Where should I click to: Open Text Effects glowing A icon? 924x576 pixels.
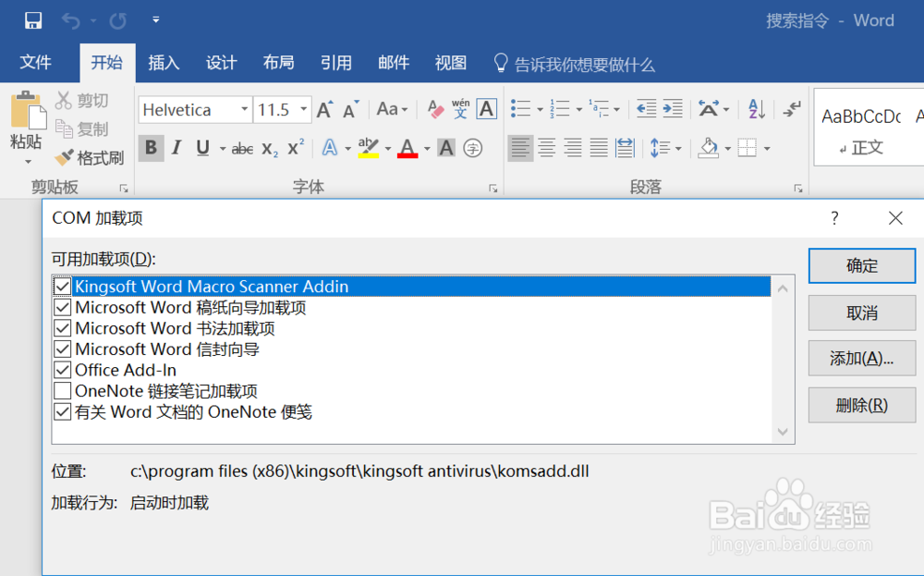click(330, 147)
